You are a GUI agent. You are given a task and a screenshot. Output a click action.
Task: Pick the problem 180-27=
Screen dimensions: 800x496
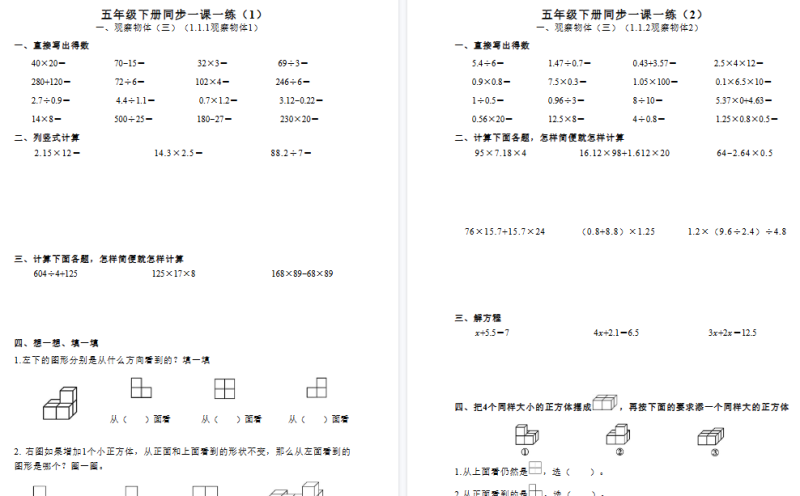[214, 119]
